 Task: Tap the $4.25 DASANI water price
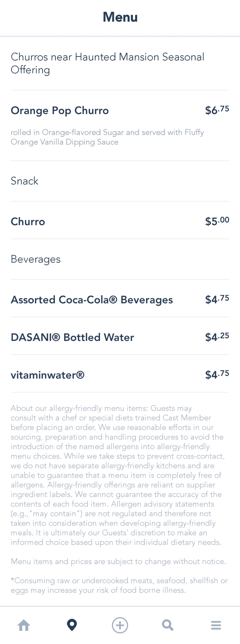point(217,337)
